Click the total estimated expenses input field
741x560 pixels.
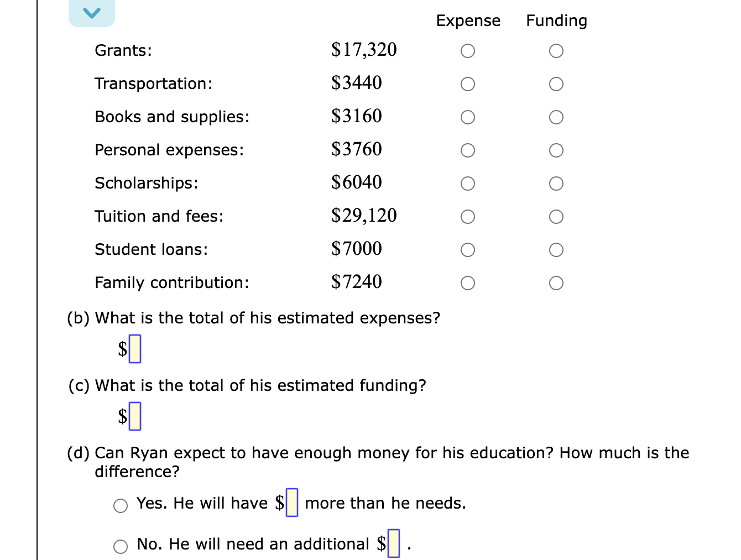coord(134,348)
